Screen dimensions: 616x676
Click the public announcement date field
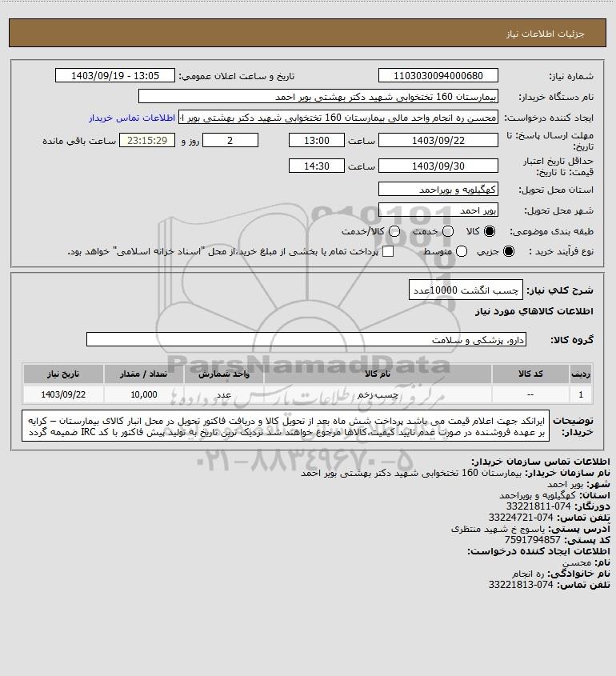(x=115, y=75)
